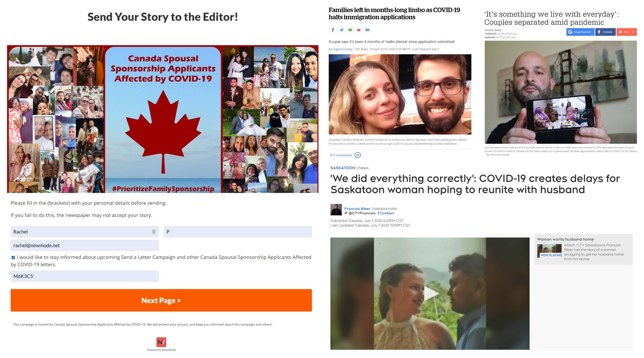Click the Google Bookmark share button
This screenshot has height=358, width=644.
(580, 32)
